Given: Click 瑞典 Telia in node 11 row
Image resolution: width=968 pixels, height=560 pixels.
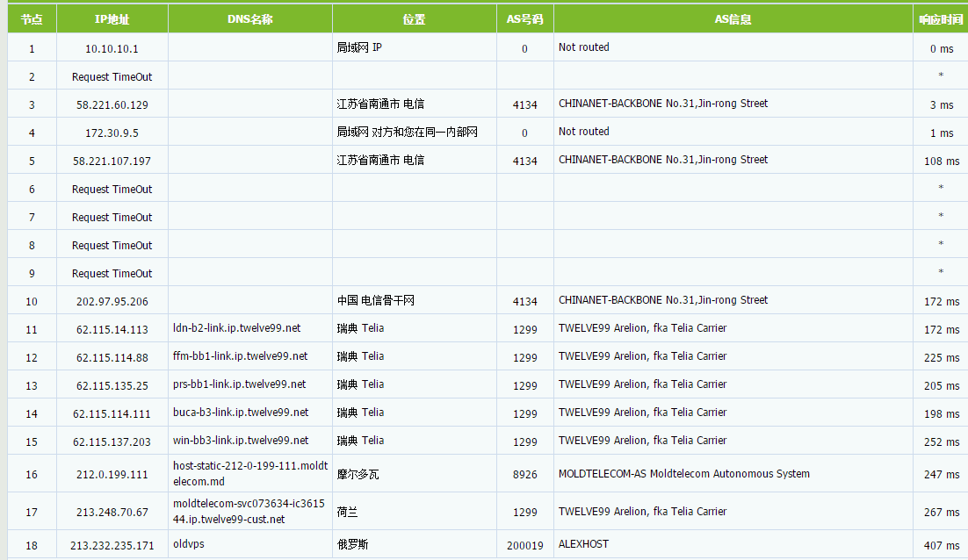Looking at the screenshot, I should [360, 329].
